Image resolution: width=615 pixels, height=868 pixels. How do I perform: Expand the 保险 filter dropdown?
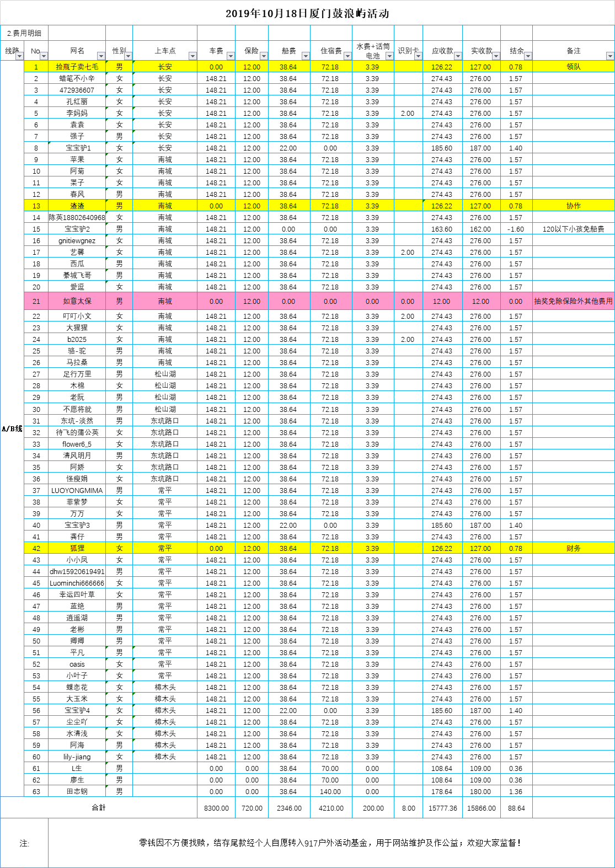[x=264, y=56]
